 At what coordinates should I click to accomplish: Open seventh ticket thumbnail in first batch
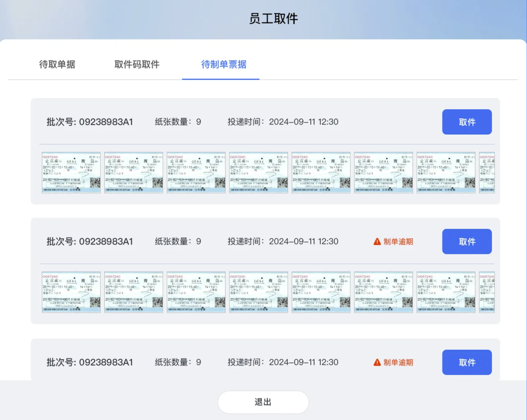click(446, 172)
